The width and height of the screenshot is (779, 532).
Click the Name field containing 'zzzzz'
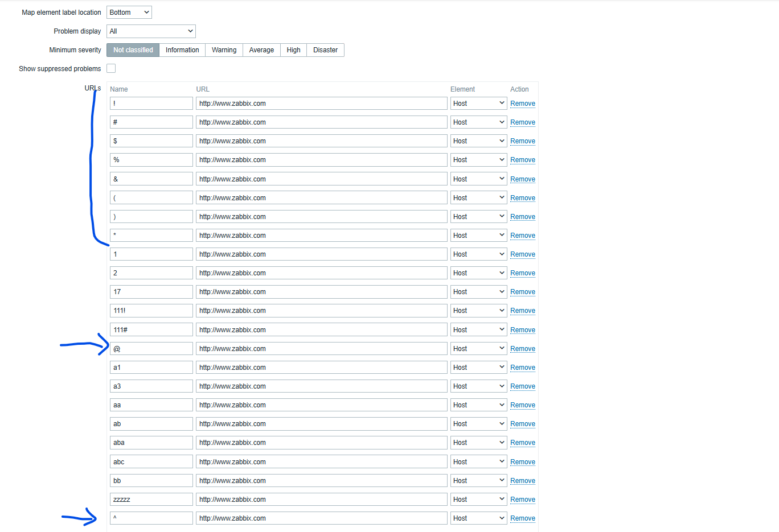pyautogui.click(x=151, y=500)
